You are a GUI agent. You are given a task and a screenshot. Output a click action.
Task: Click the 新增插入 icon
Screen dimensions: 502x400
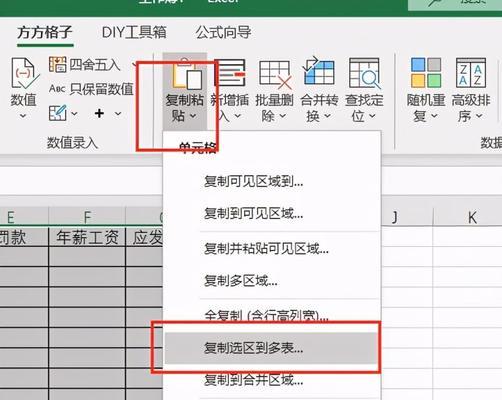(231, 73)
